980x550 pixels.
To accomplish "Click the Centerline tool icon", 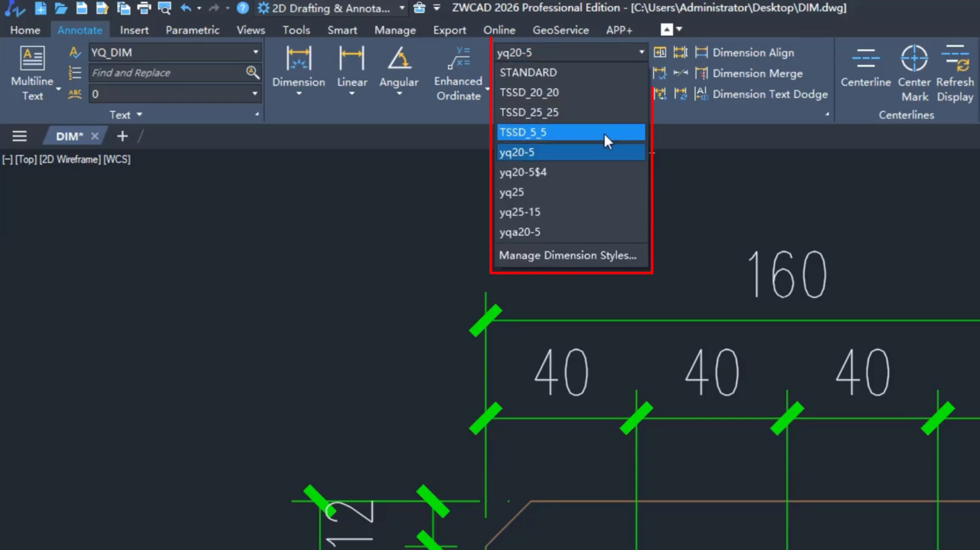I will pyautogui.click(x=866, y=58).
